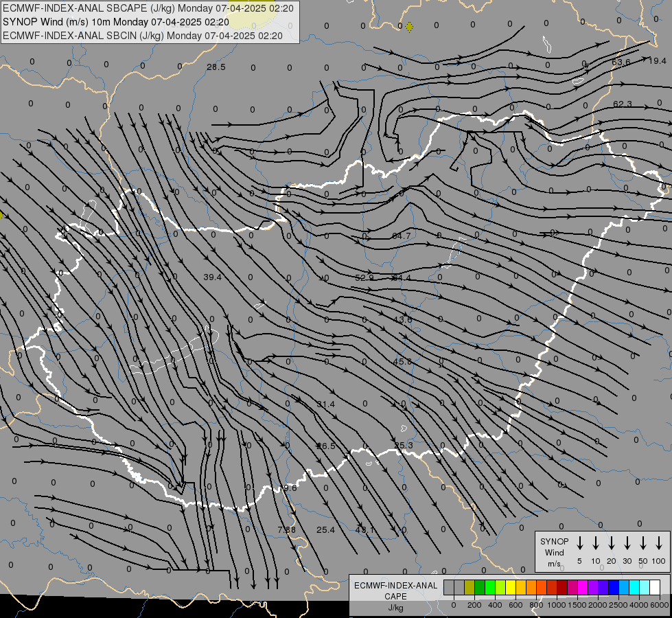
Task: Click the SYNOP legend heading
Action: pos(554,541)
